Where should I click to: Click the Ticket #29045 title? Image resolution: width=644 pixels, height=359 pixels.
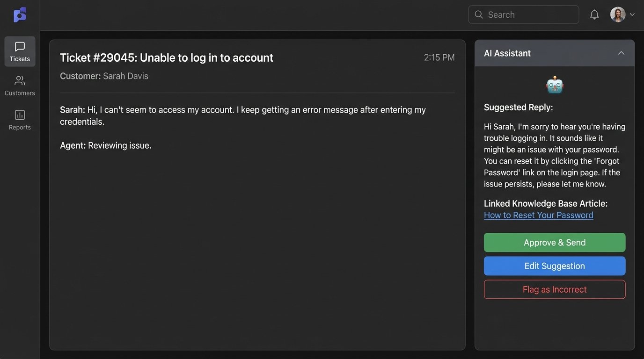(x=167, y=57)
